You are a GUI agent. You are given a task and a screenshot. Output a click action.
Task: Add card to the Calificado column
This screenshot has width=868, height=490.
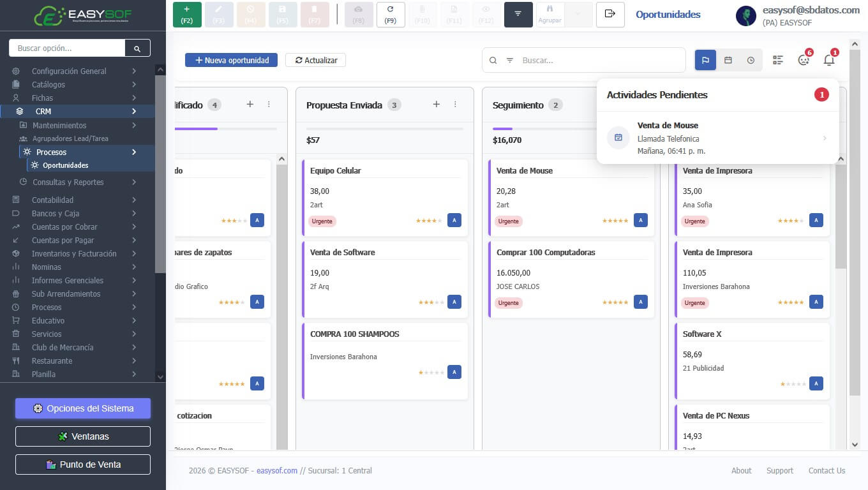coord(250,104)
